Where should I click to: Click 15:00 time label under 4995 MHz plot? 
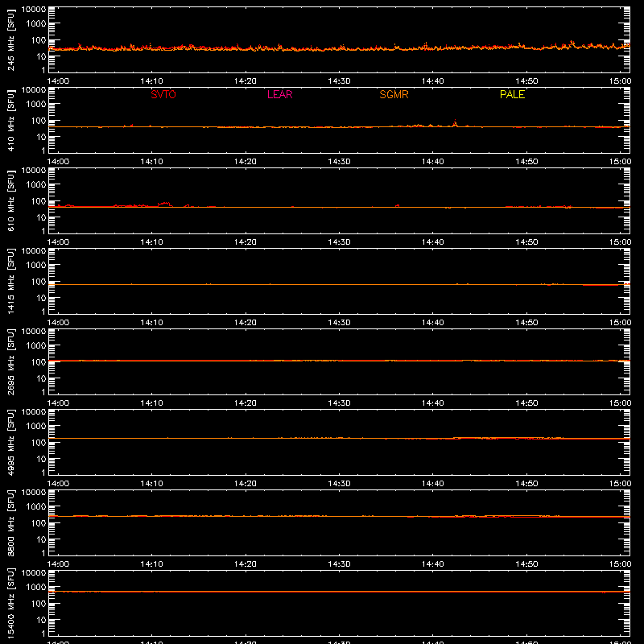pos(620,484)
